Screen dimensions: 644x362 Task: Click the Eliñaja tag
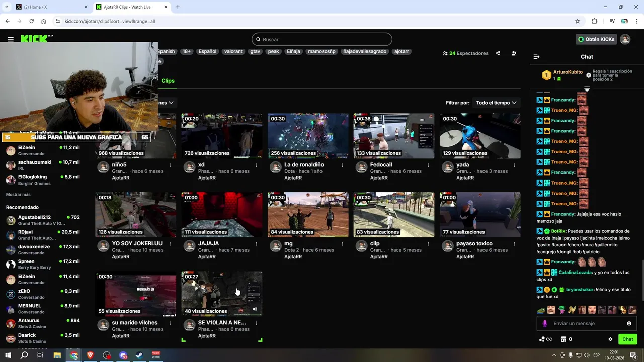293,51
